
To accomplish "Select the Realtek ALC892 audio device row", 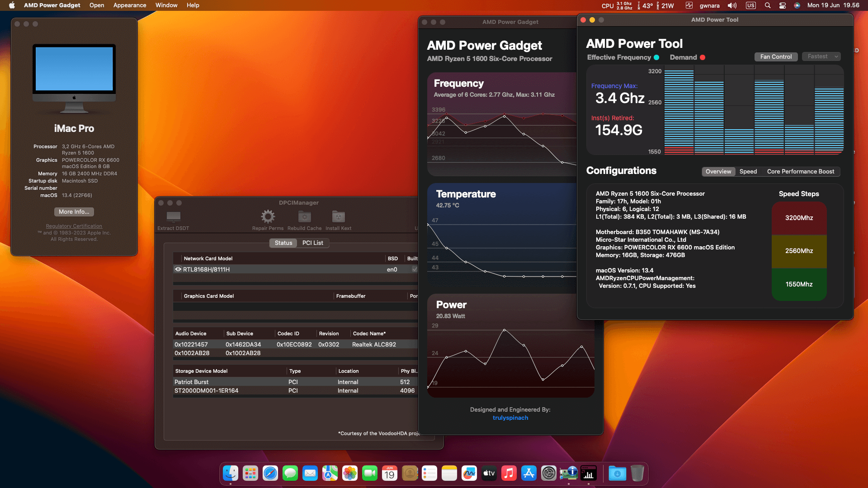I will [x=296, y=344].
